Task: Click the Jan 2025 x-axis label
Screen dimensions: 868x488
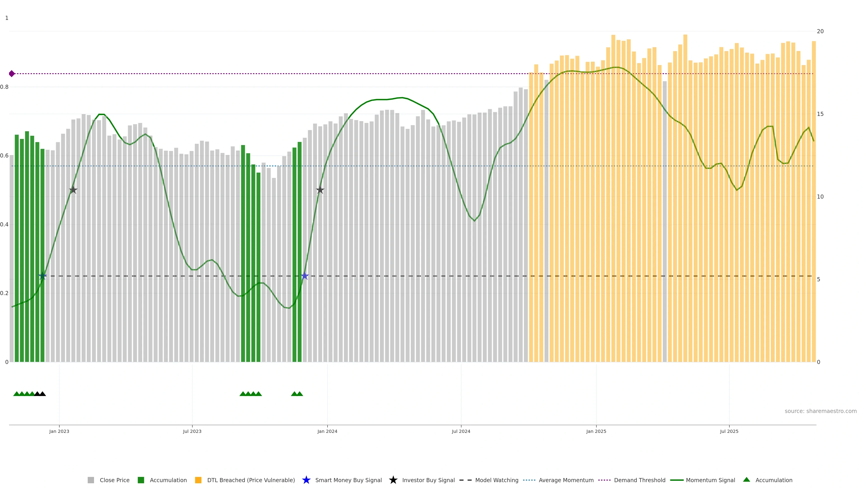Action: coord(596,431)
